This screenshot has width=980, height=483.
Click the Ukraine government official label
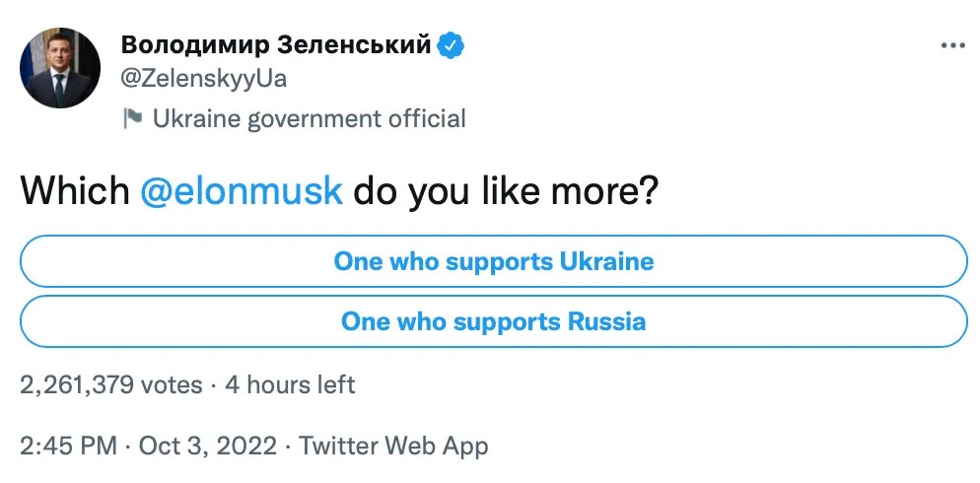(x=309, y=119)
